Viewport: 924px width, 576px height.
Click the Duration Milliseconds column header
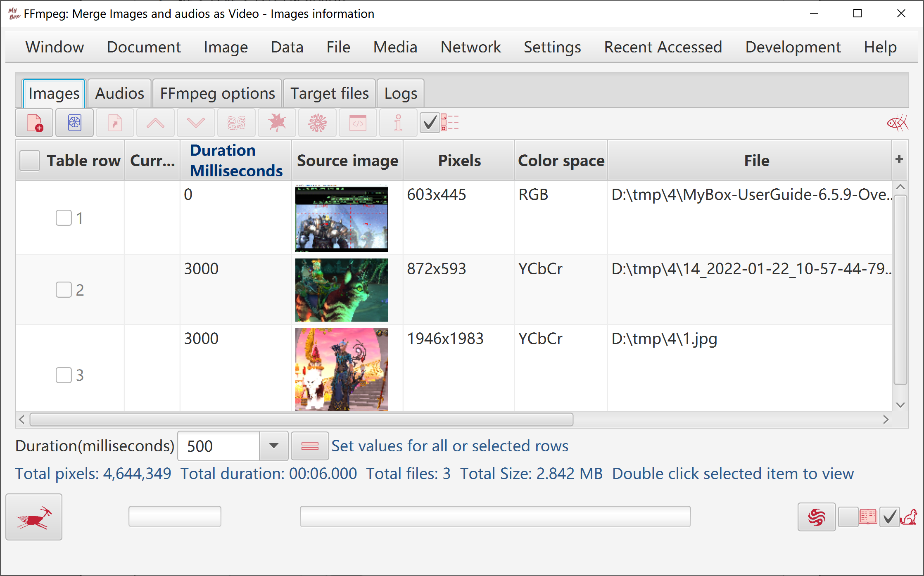point(236,160)
